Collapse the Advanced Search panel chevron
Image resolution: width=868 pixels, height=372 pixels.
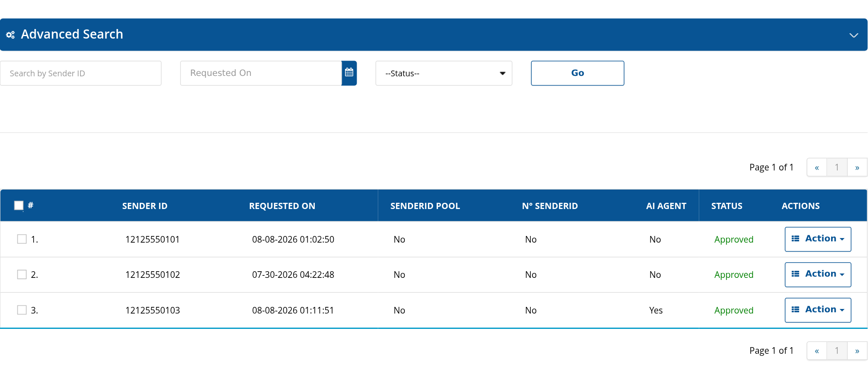[x=853, y=35]
